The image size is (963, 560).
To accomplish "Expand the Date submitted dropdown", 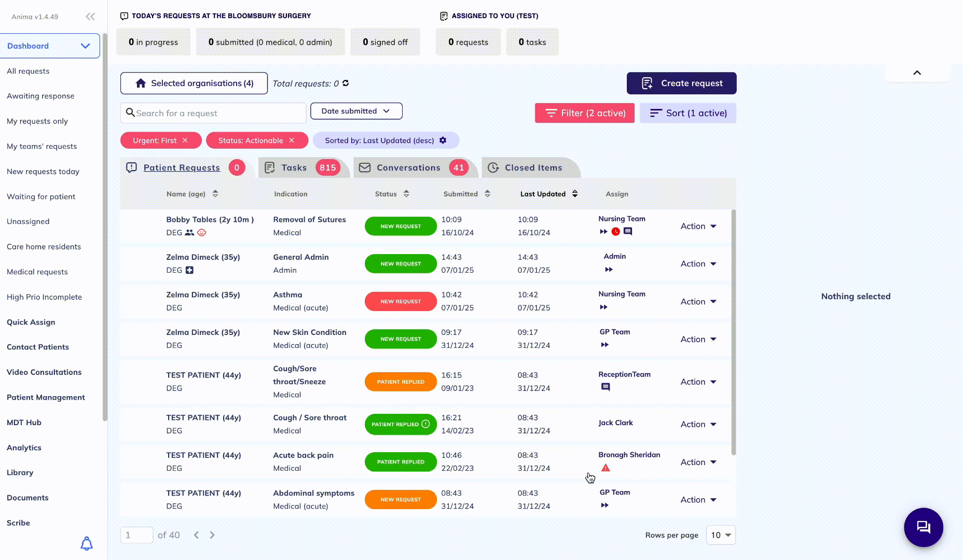I will [356, 111].
